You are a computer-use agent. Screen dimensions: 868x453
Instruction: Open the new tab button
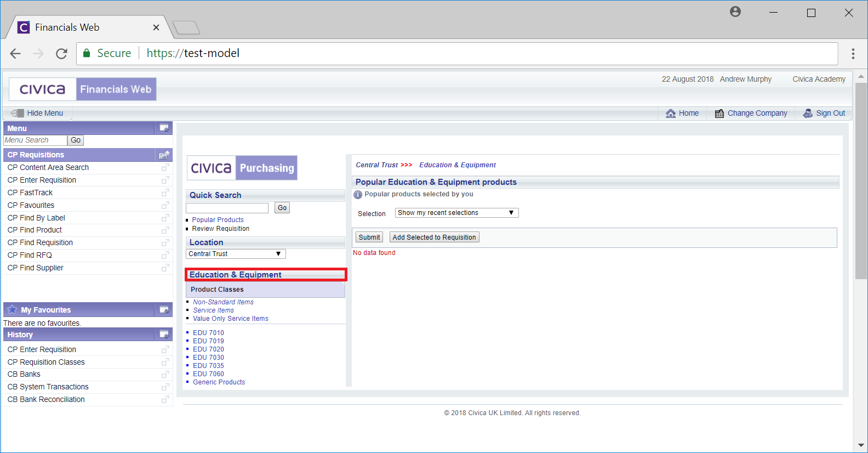[186, 27]
